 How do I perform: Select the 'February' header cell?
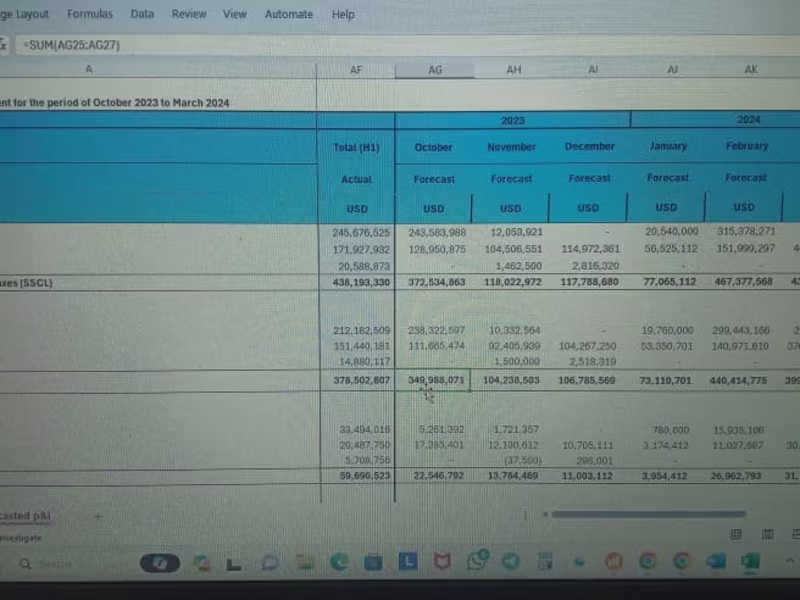(746, 146)
